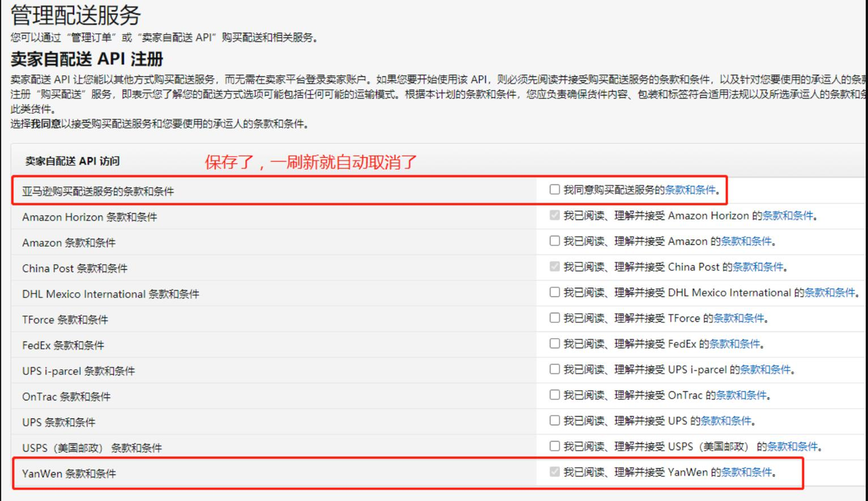This screenshot has height=501, width=868.
Task: Select the China Post 条款和条件 row label
Action: point(75,268)
